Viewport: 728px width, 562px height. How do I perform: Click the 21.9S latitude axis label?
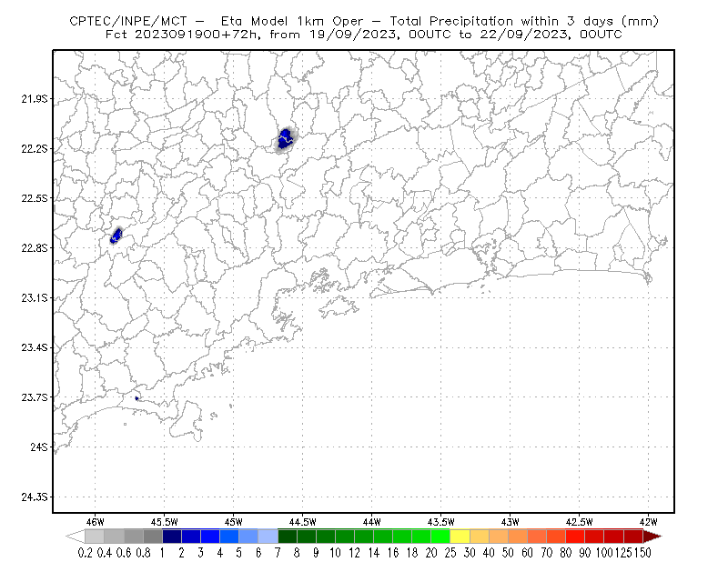point(35,99)
